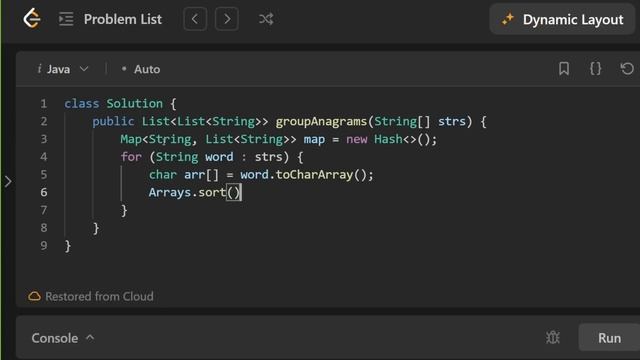
Task: Place cursor on 'class Solution {' line
Action: tap(120, 104)
